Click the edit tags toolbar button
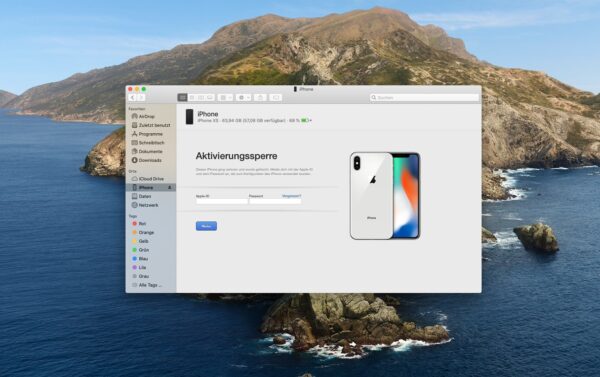The width and height of the screenshot is (600, 377). coord(276,98)
